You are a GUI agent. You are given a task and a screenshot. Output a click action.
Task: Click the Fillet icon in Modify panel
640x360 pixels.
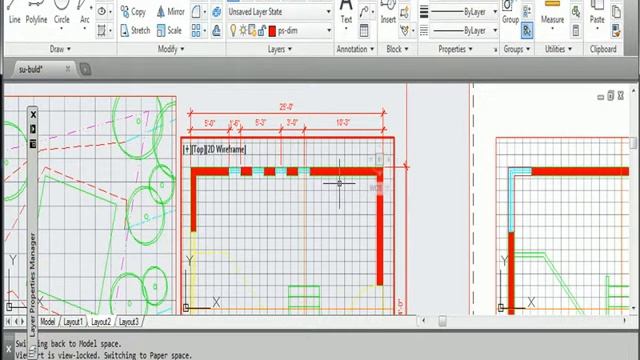tap(196, 12)
